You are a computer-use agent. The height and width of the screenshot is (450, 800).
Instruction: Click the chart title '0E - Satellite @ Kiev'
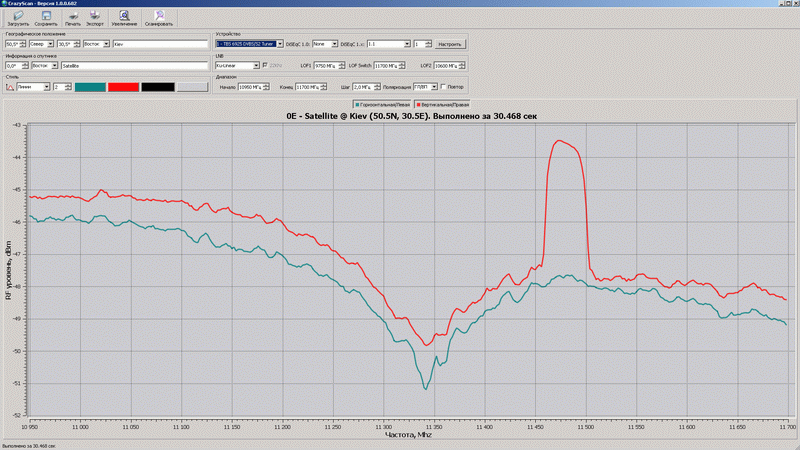tap(411, 116)
